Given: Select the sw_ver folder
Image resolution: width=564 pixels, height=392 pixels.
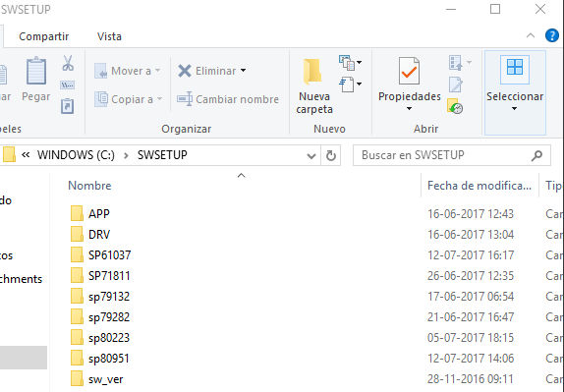Looking at the screenshot, I should (106, 379).
